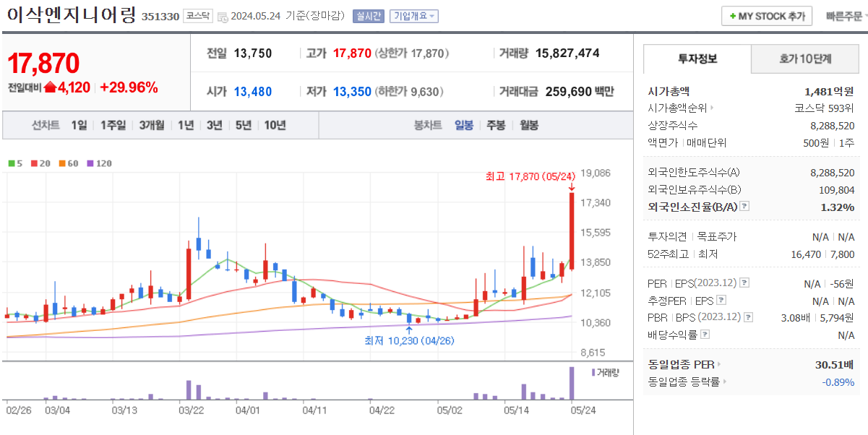Click purple 120-day moving average legend
The width and height of the screenshot is (868, 435).
point(99,163)
